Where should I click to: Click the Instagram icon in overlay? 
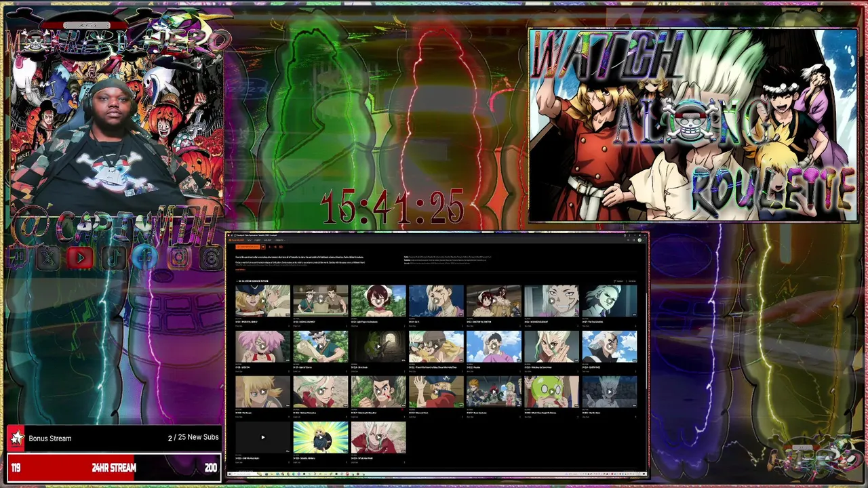(x=178, y=258)
